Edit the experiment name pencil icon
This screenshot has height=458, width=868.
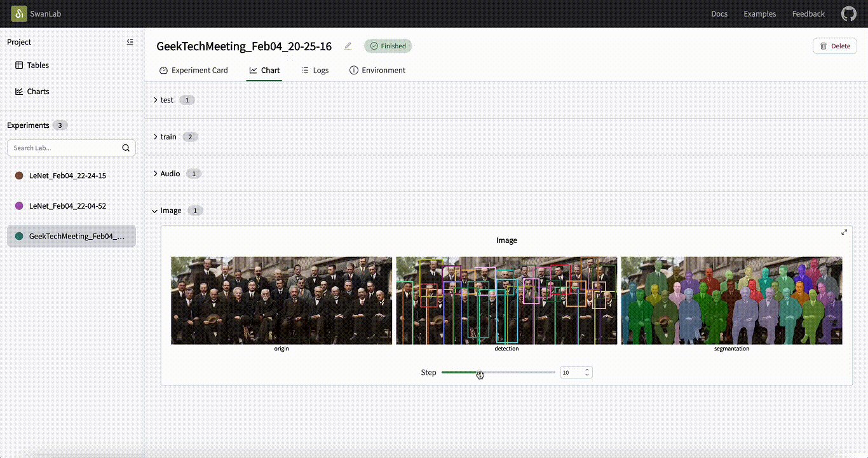pos(348,46)
